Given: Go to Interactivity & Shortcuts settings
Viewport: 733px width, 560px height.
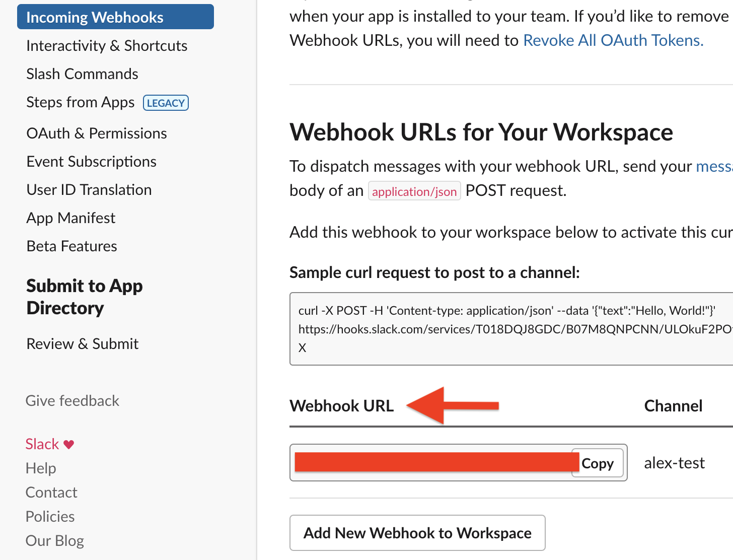Looking at the screenshot, I should click(107, 45).
